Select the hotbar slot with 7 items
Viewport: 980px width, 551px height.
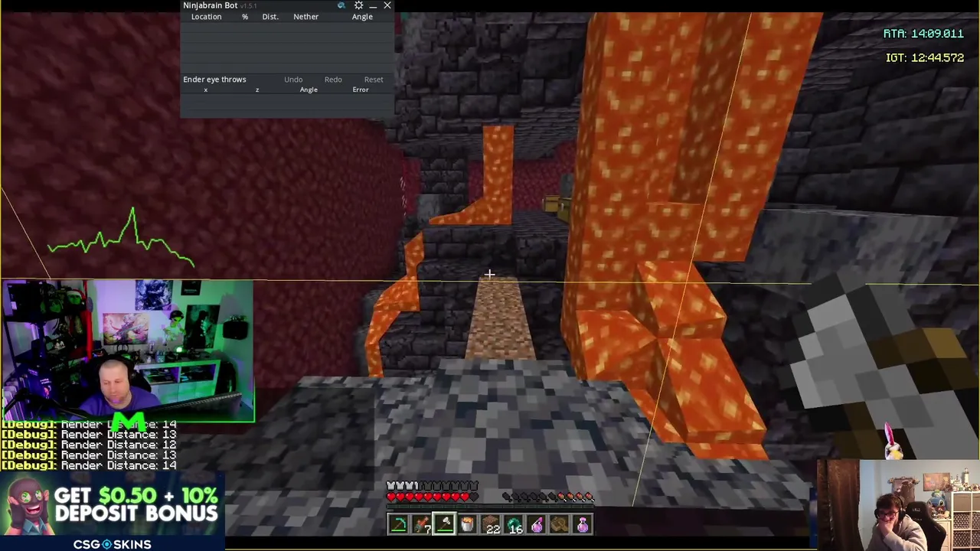[x=421, y=525]
